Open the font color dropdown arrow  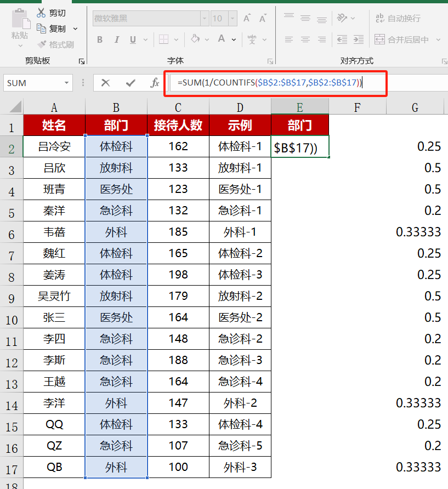[x=234, y=40]
